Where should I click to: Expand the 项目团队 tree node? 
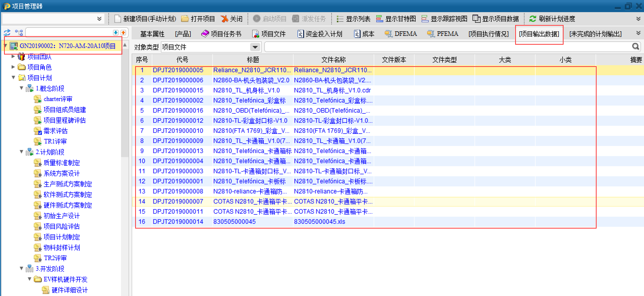coord(13,56)
